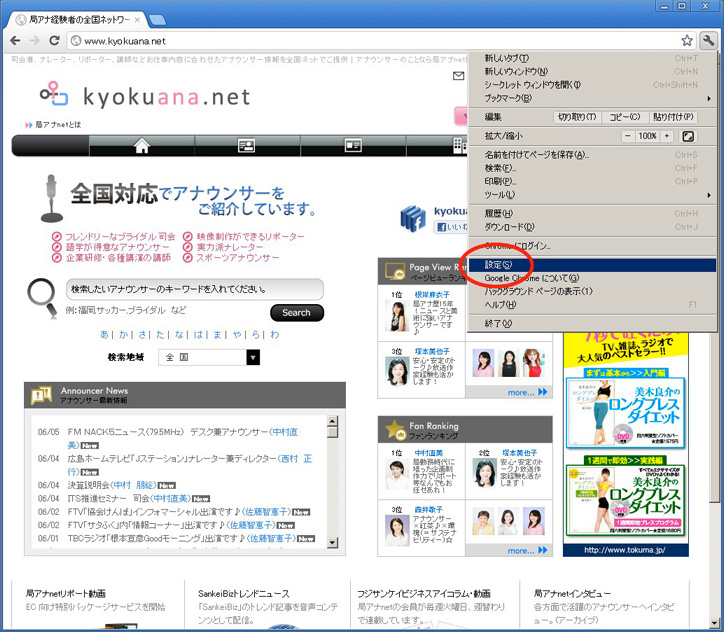Select 印刷 menu item
The width and height of the screenshot is (724, 632).
tap(592, 181)
